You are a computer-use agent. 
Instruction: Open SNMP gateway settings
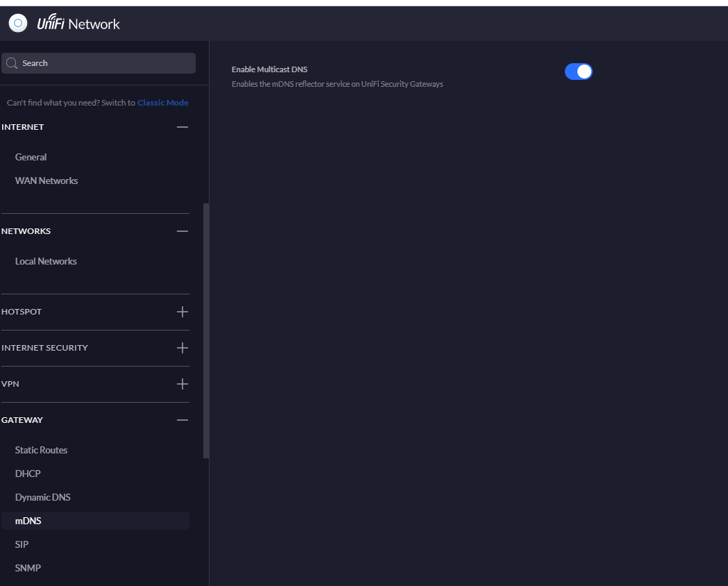[x=28, y=569]
